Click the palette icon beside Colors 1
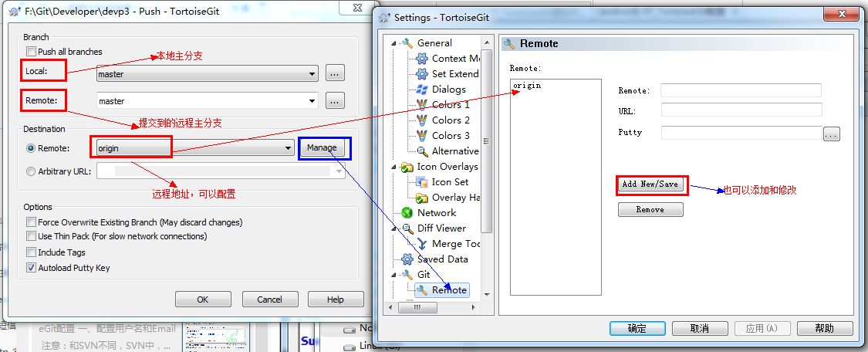Screen dimensions: 868x352 click(422, 105)
